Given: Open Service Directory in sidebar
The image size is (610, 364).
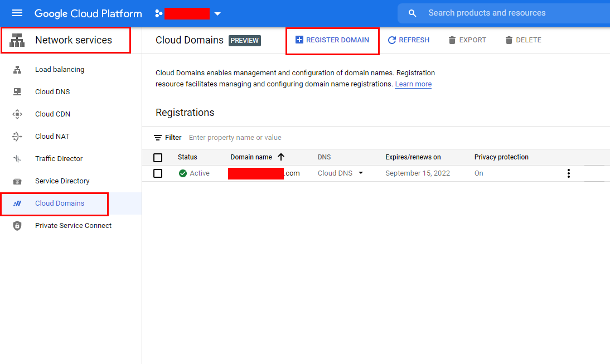Looking at the screenshot, I should click(x=62, y=181).
